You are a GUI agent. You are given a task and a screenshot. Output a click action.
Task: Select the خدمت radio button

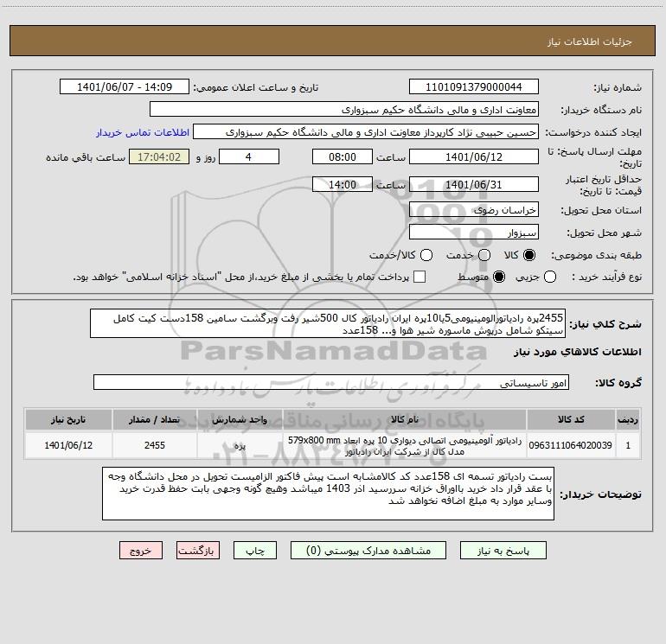point(484,255)
